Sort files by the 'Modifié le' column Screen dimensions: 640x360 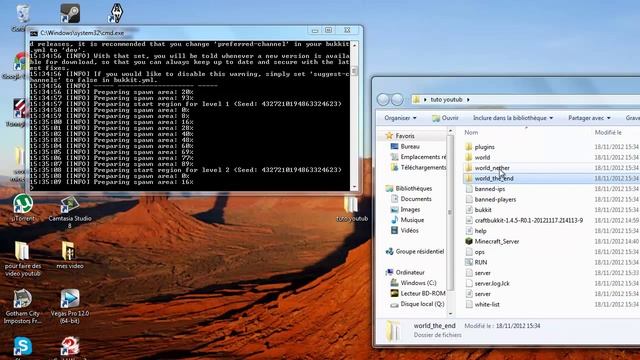click(x=608, y=133)
